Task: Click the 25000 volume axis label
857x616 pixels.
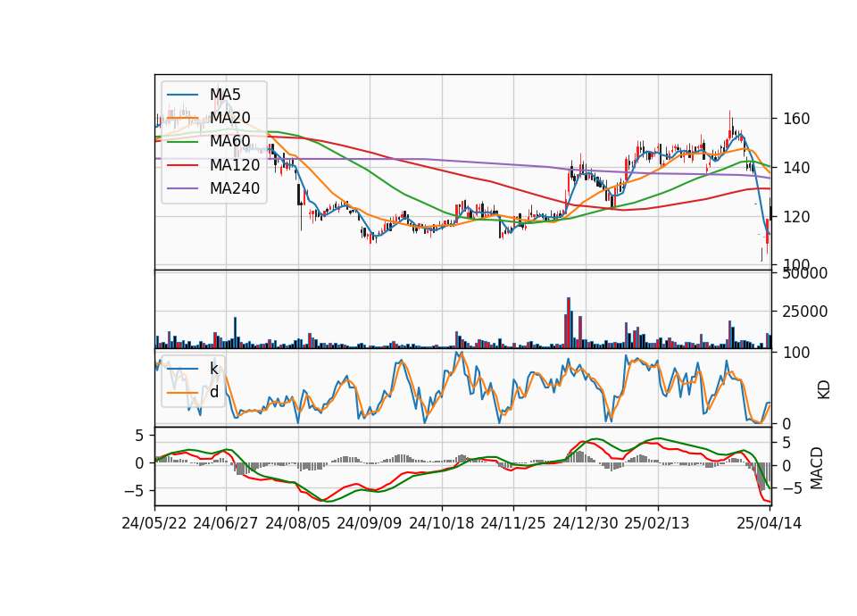Action: point(805,312)
